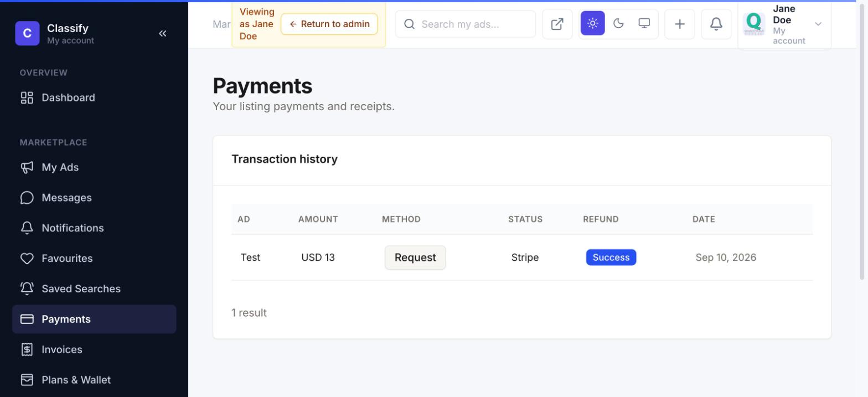The image size is (868, 397).
Task: Collapse the sidebar with double chevron icon
Action: tap(163, 33)
